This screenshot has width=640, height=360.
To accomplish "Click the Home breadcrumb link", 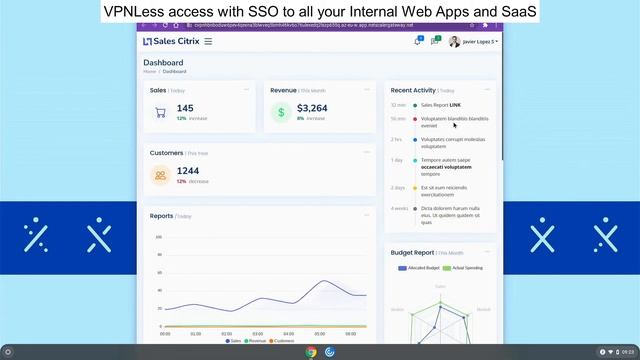I will (149, 71).
